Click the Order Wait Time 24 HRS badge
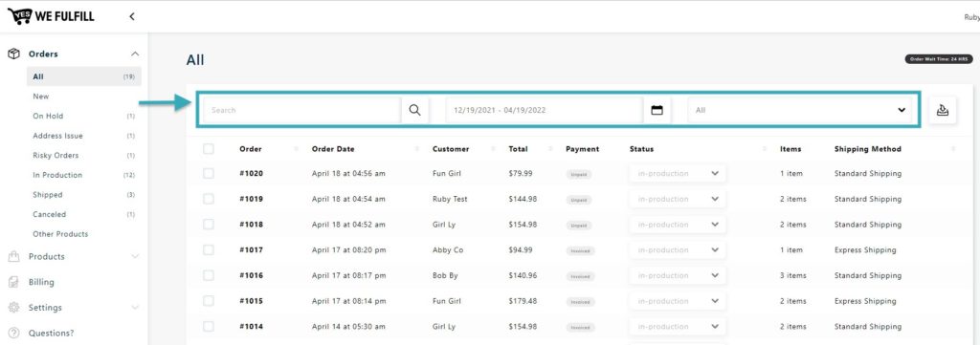Image resolution: width=980 pixels, height=345 pixels. coord(939,59)
